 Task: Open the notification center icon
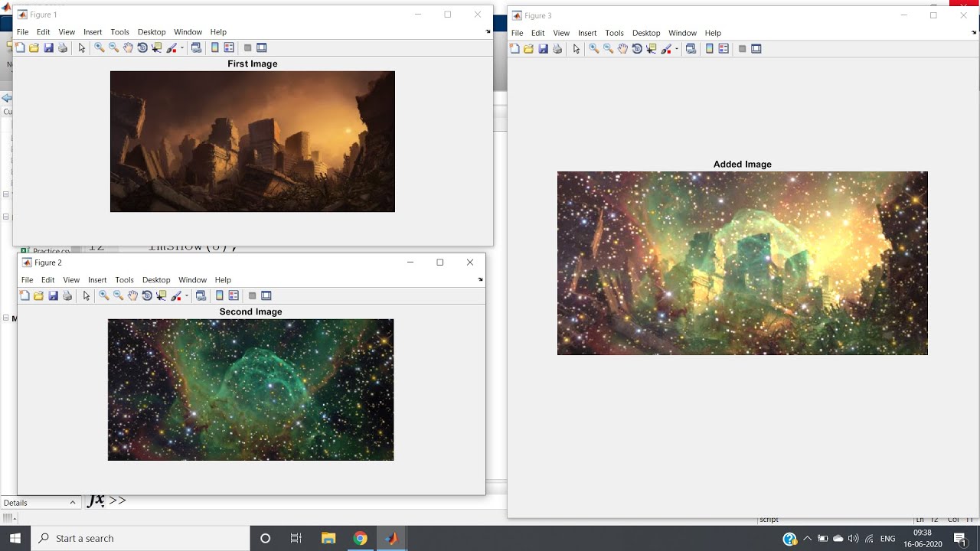(959, 539)
